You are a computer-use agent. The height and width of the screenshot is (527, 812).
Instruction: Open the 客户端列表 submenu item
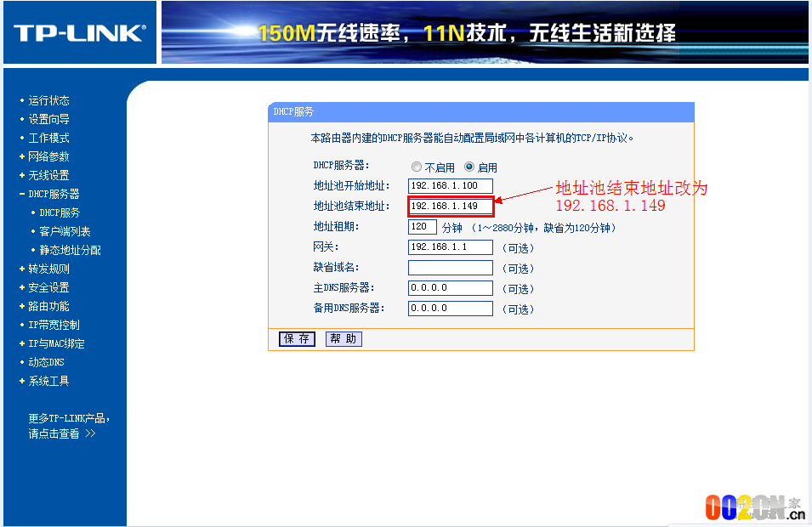tap(65, 231)
